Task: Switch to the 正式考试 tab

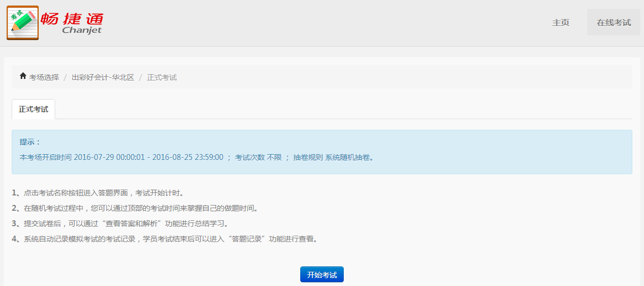Action: pos(33,109)
